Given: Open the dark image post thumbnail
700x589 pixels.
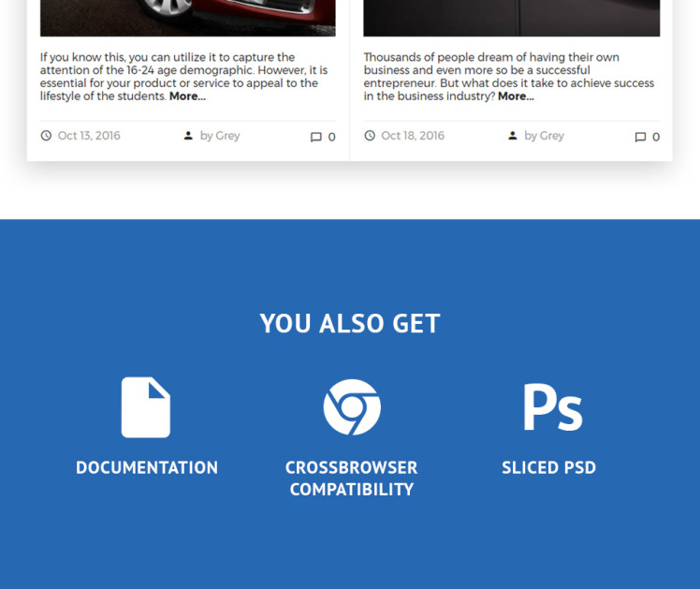Looking at the screenshot, I should [512, 18].
